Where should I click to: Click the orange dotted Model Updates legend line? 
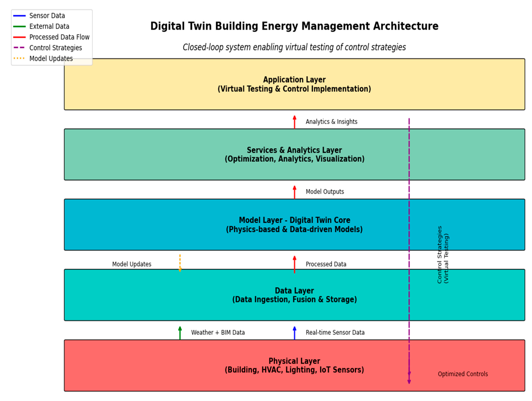[19, 58]
